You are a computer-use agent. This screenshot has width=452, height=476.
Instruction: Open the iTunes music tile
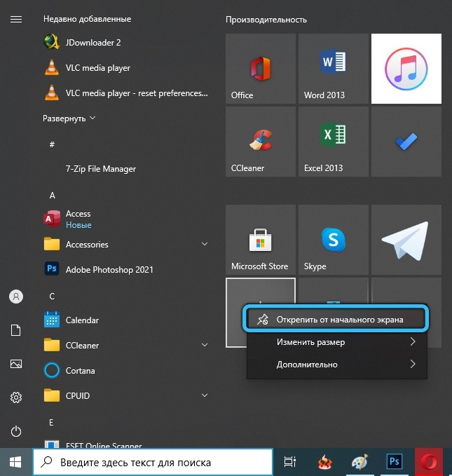[x=406, y=69]
